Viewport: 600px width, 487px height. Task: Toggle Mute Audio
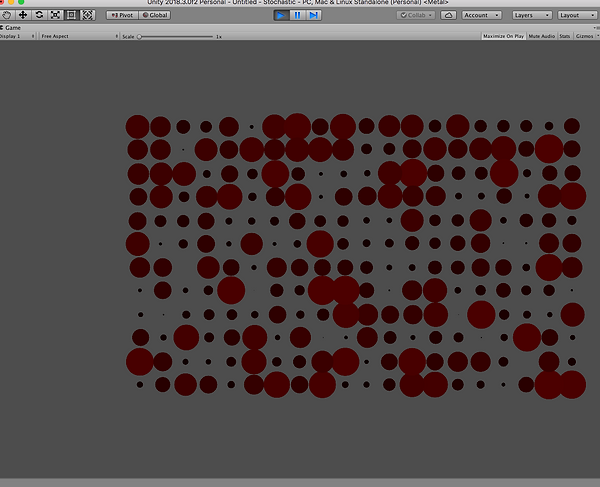(541, 36)
